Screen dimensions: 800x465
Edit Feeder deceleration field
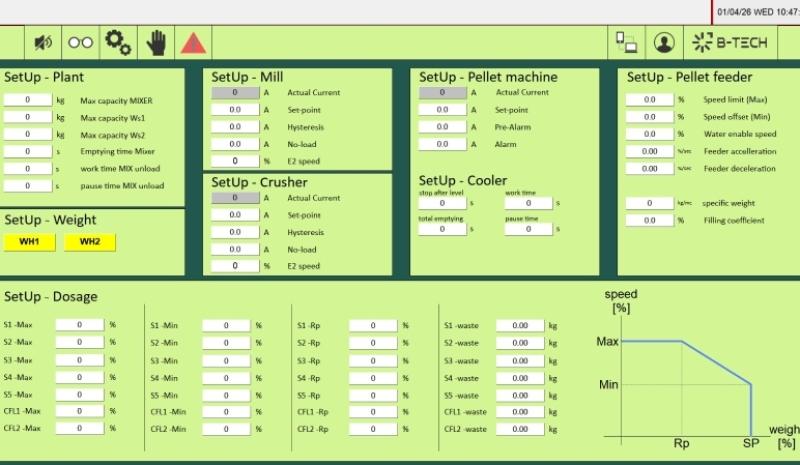(649, 168)
